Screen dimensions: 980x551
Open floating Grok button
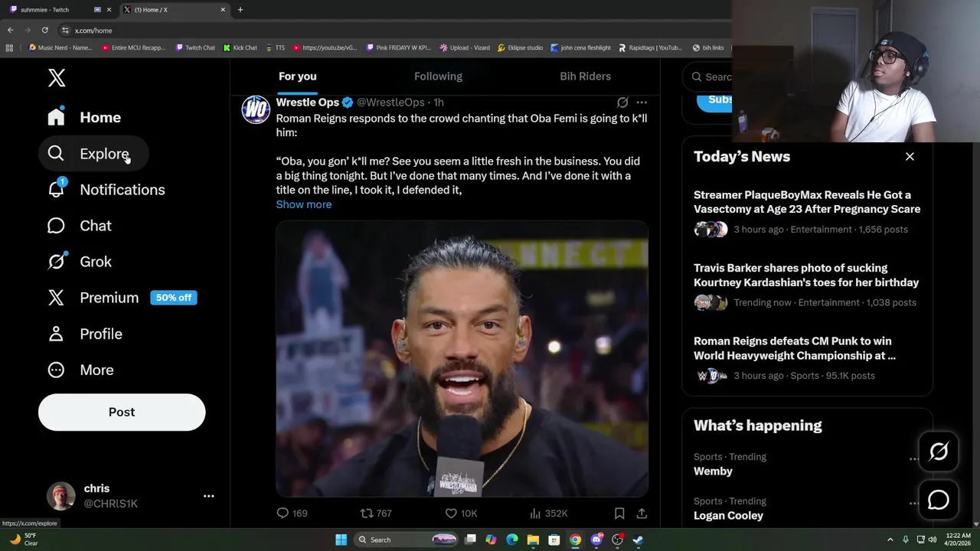click(x=939, y=452)
